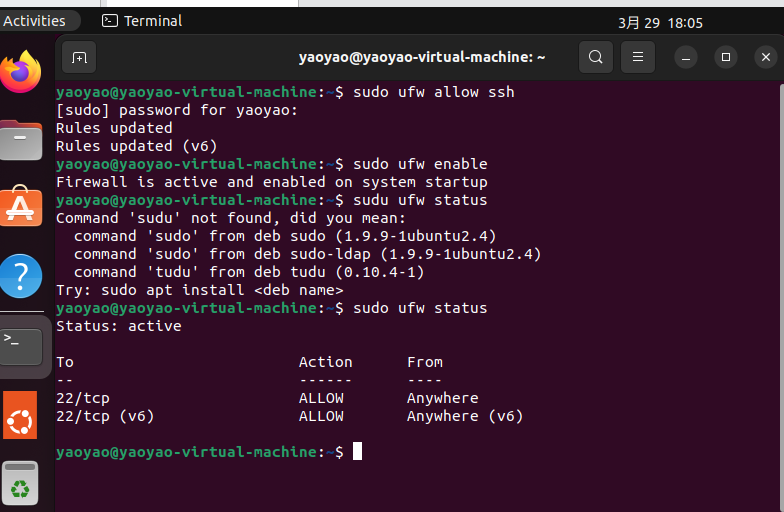Viewport: 784px width, 512px height.
Task: Open the Terminal app menu in top bar
Action: point(142,21)
